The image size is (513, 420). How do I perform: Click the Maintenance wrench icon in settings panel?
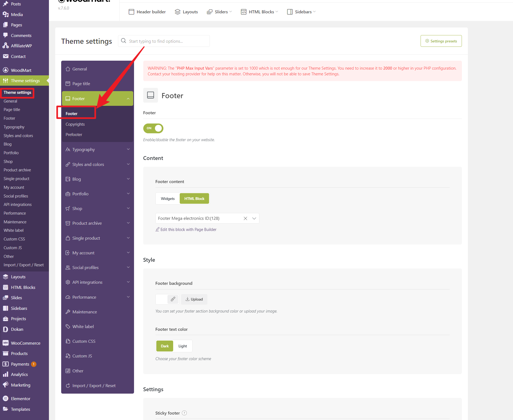(x=68, y=312)
